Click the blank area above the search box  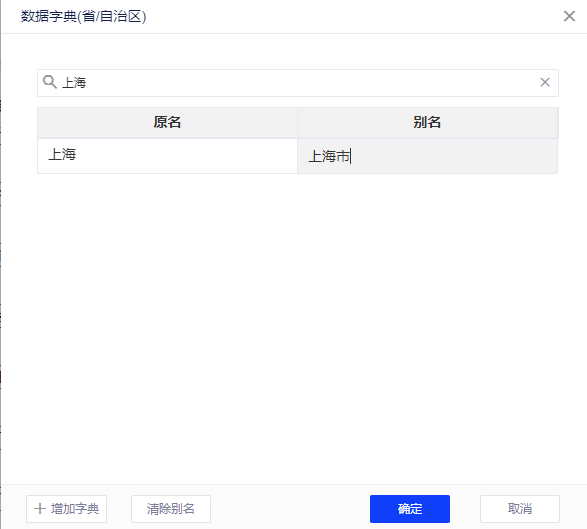(x=298, y=51)
